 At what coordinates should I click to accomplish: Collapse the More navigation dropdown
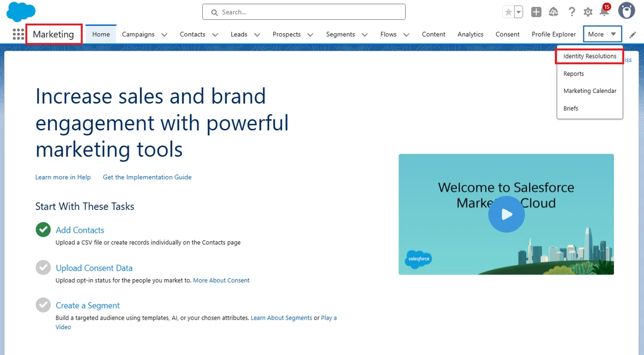pyautogui.click(x=603, y=34)
